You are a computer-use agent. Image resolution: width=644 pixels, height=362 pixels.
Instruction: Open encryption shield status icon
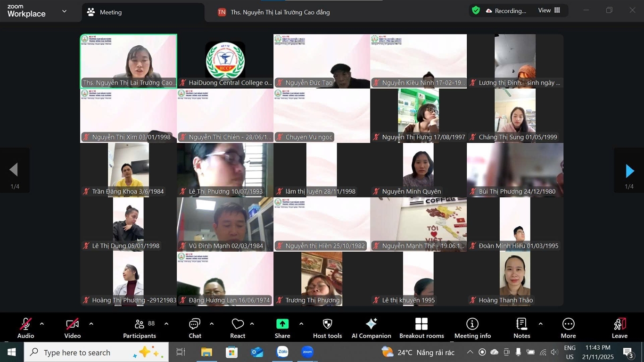[476, 10]
